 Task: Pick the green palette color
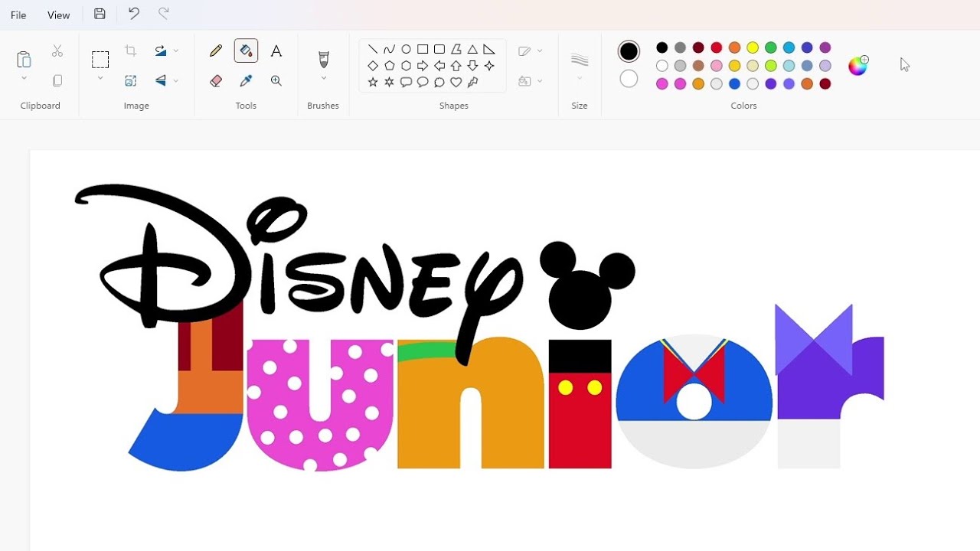tap(771, 47)
